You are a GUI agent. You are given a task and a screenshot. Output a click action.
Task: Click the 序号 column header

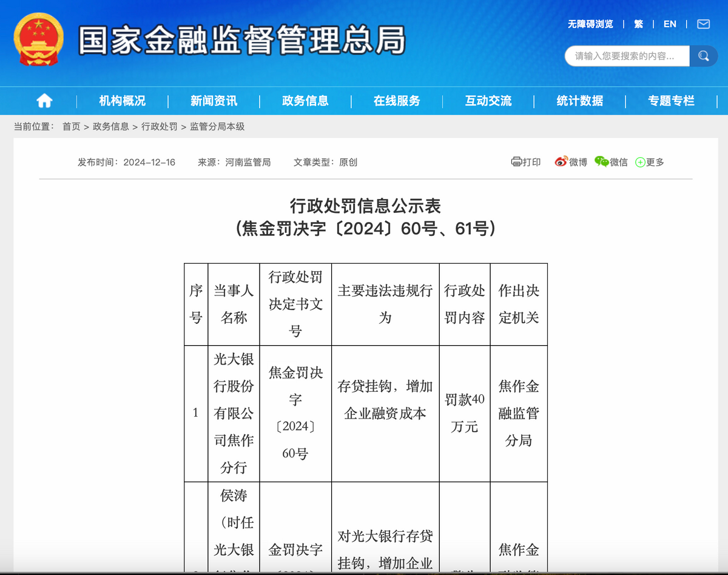(196, 304)
